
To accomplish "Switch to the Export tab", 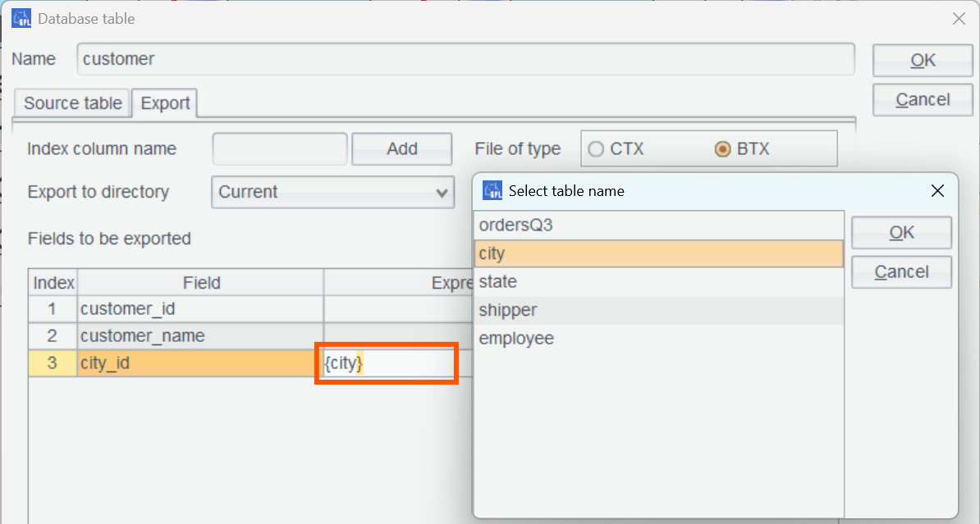I will pyautogui.click(x=165, y=103).
